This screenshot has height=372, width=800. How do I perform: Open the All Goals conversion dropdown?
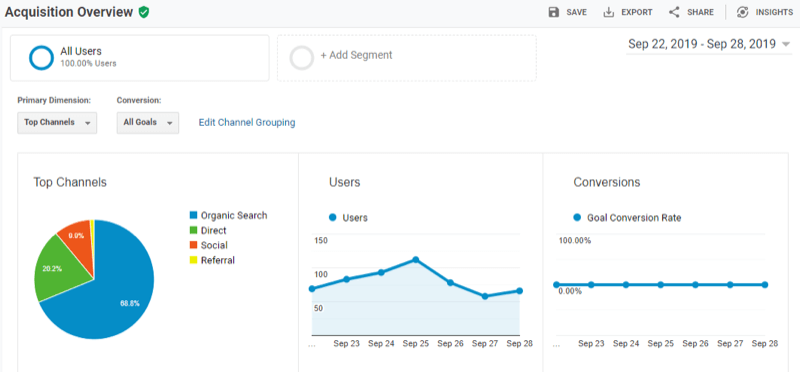pyautogui.click(x=148, y=122)
